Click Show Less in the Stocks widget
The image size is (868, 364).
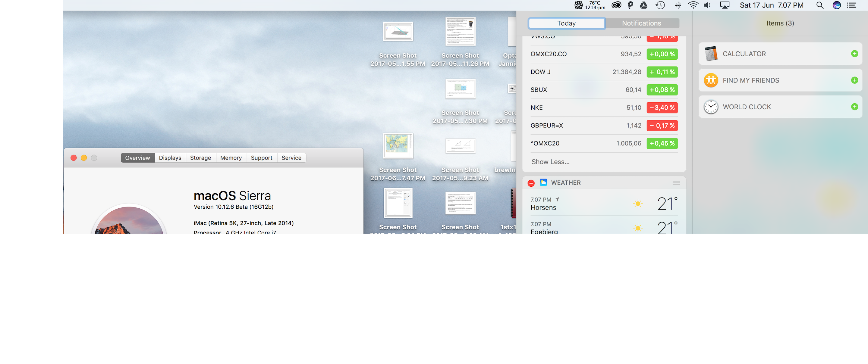click(551, 162)
